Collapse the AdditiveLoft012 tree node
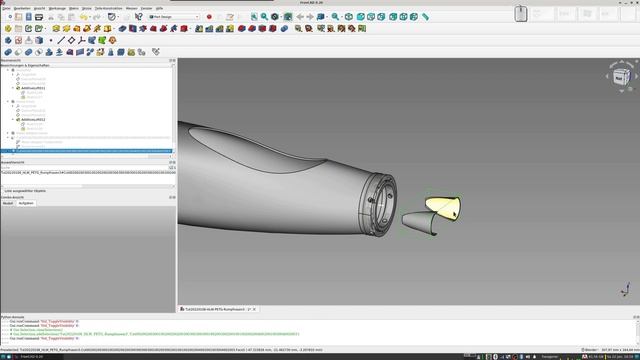Viewport: 640px width, 360px height. coord(13,120)
